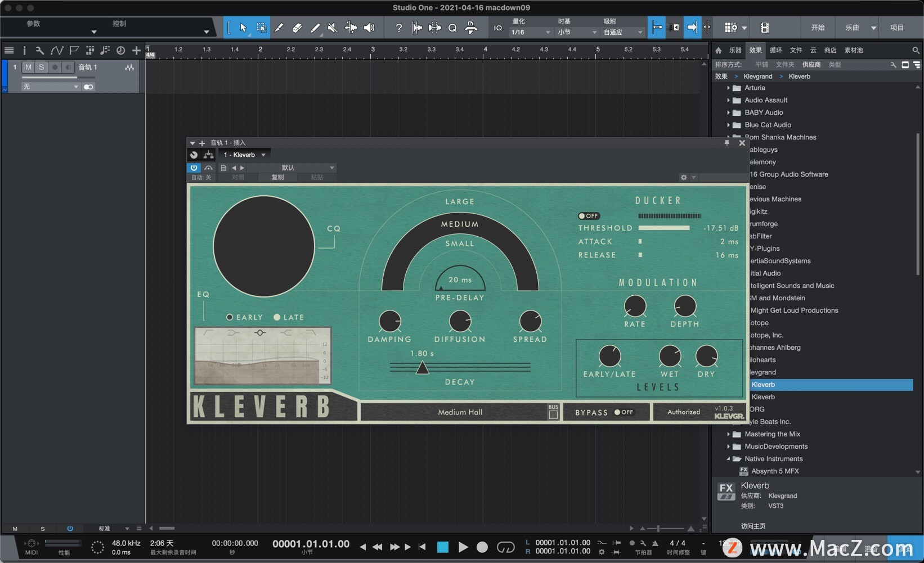Arm record on 音轨 1
924x563 pixels.
[x=55, y=67]
